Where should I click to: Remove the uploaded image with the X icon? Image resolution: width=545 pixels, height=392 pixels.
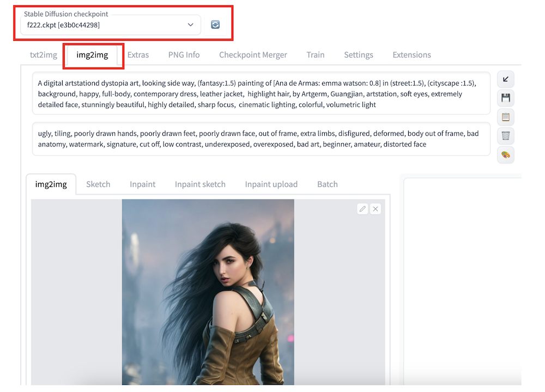[376, 209]
